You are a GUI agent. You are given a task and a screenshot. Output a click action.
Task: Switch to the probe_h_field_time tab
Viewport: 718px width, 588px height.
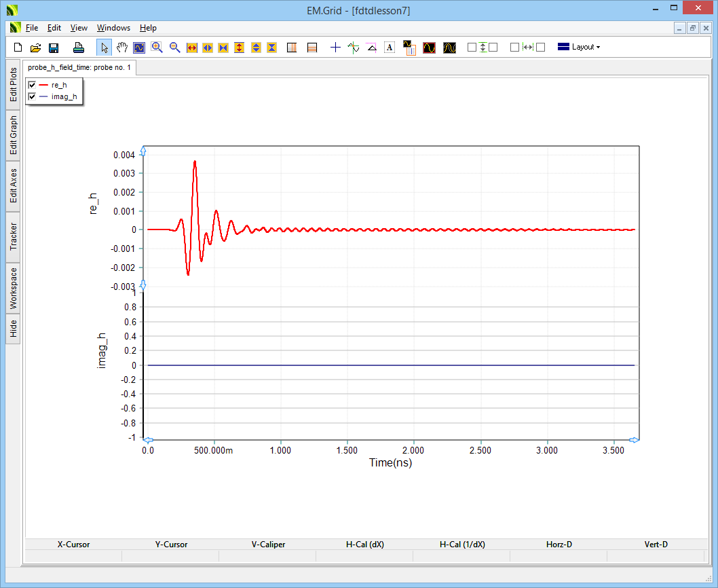point(79,68)
